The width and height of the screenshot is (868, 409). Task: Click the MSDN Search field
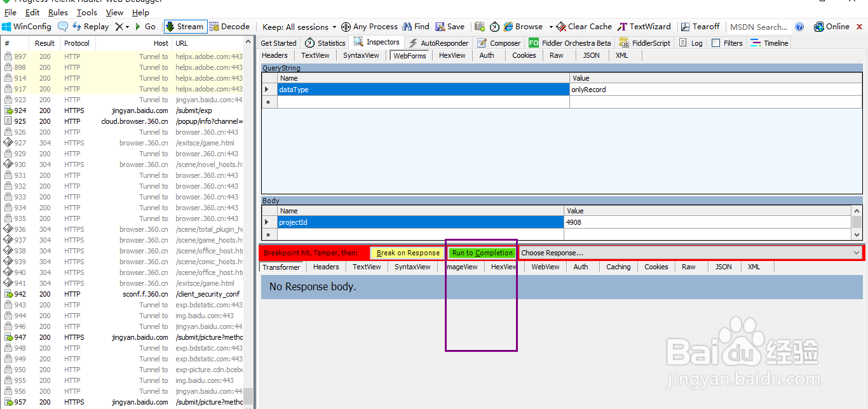click(758, 27)
